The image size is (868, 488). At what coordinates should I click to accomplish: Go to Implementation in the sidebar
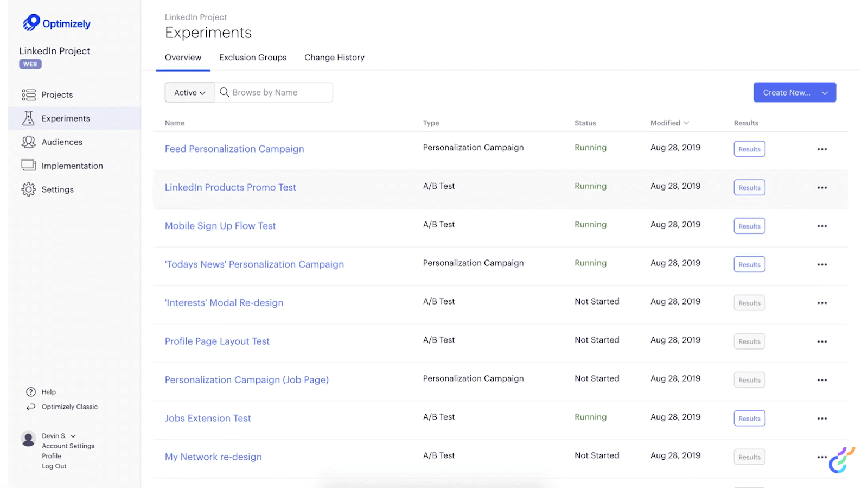click(72, 166)
